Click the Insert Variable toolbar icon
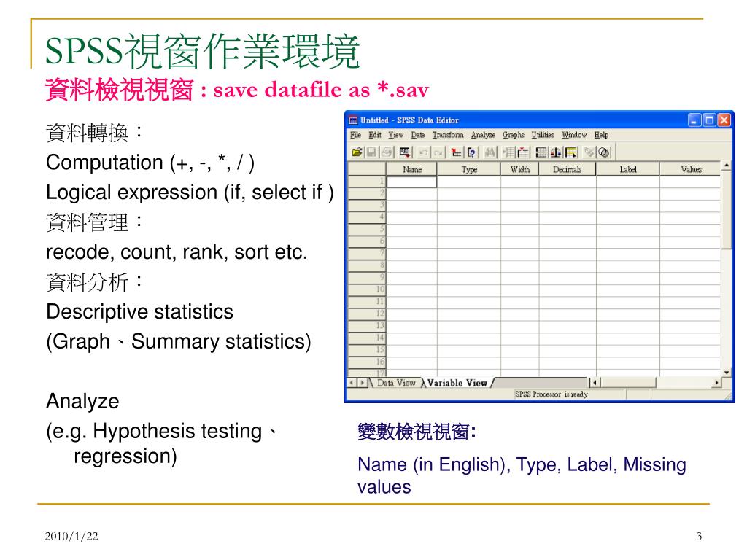 click(x=523, y=152)
